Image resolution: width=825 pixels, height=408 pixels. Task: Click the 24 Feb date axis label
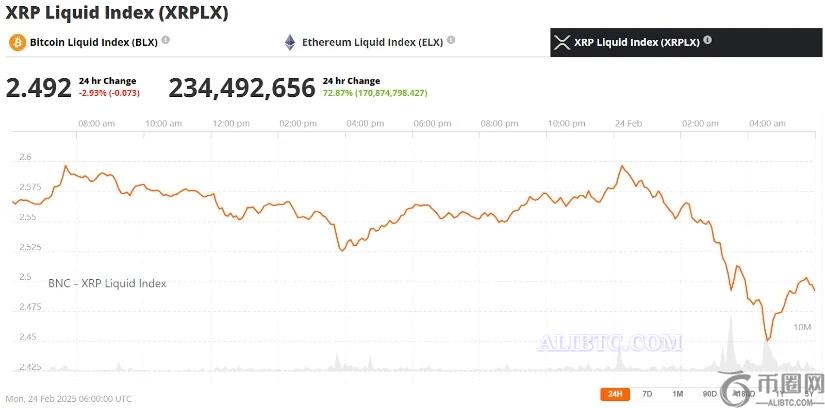click(x=627, y=124)
